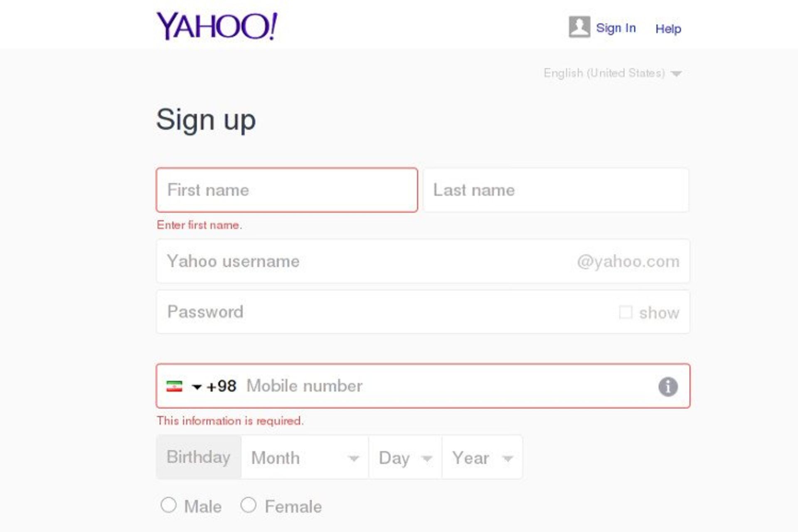
Task: Open the birthday Month dropdown
Action: point(305,458)
